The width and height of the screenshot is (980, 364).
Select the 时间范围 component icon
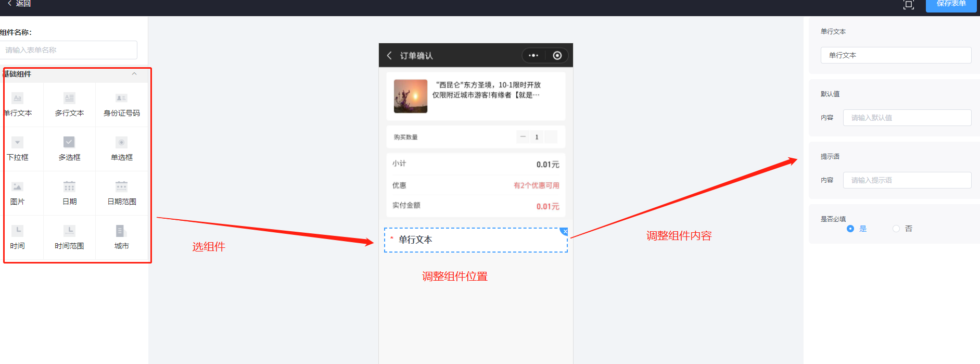[x=69, y=231]
